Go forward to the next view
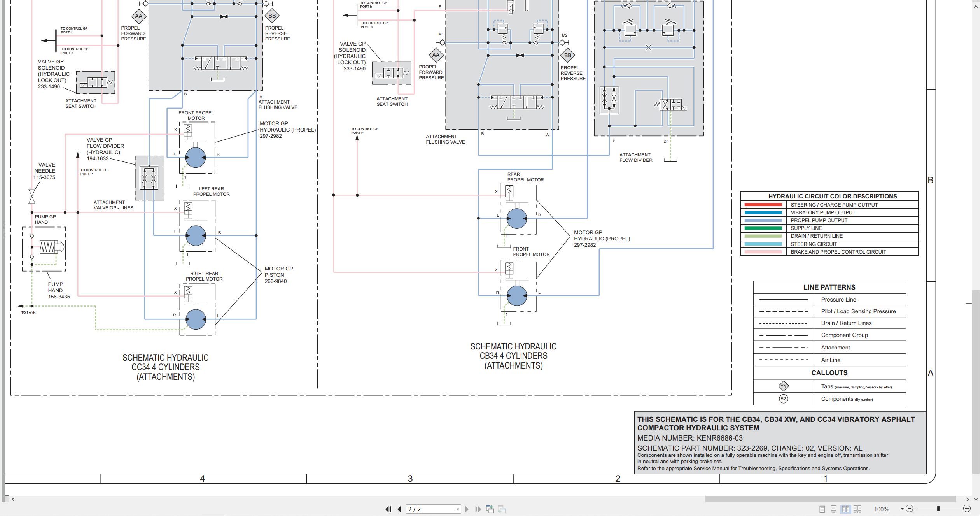 (x=502, y=509)
